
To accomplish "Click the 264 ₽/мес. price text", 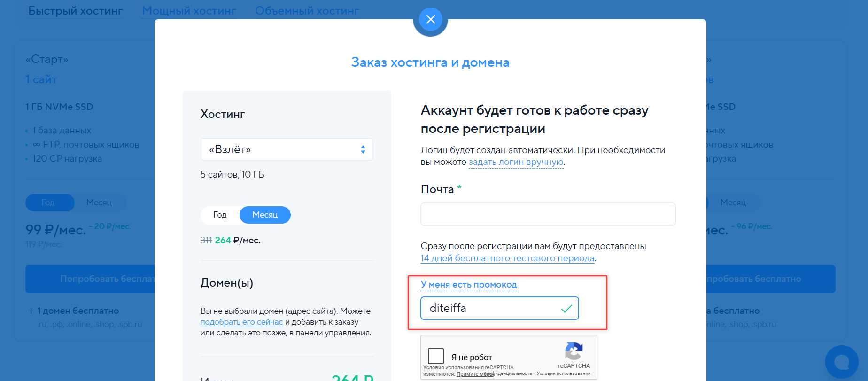I will 237,240.
